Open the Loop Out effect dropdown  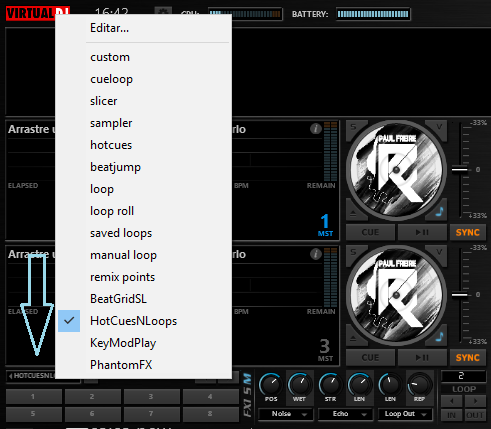[x=405, y=414]
